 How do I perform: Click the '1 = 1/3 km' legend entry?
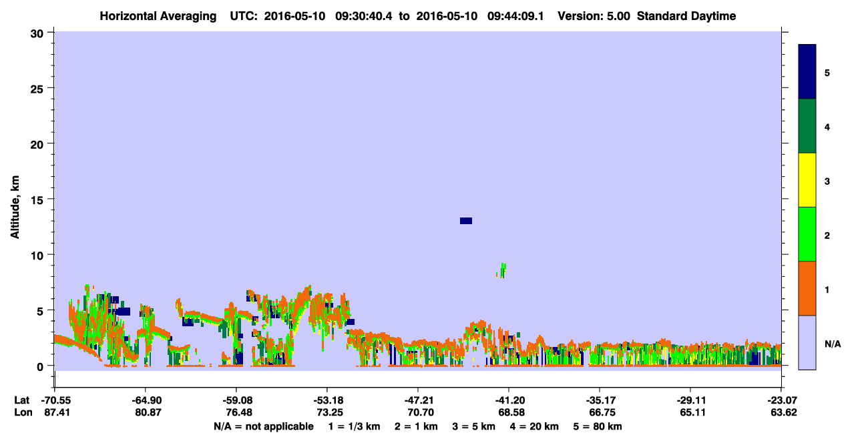pyautogui.click(x=353, y=426)
